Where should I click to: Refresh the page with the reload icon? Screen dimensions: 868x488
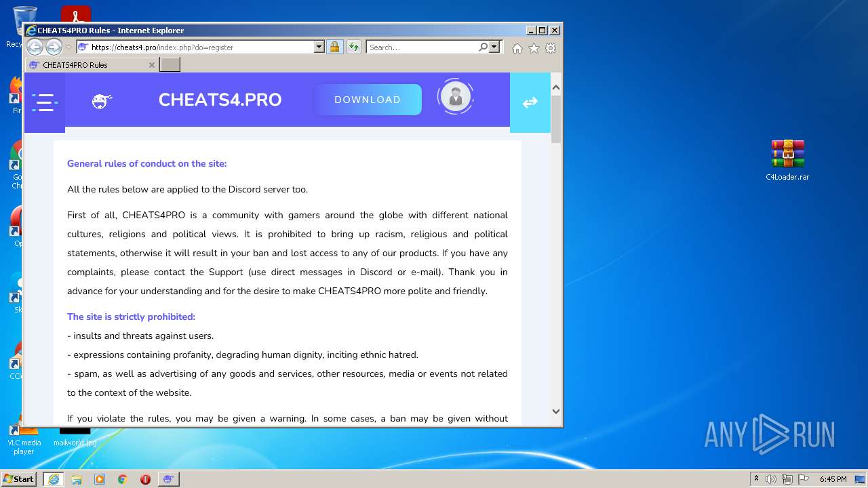(353, 47)
